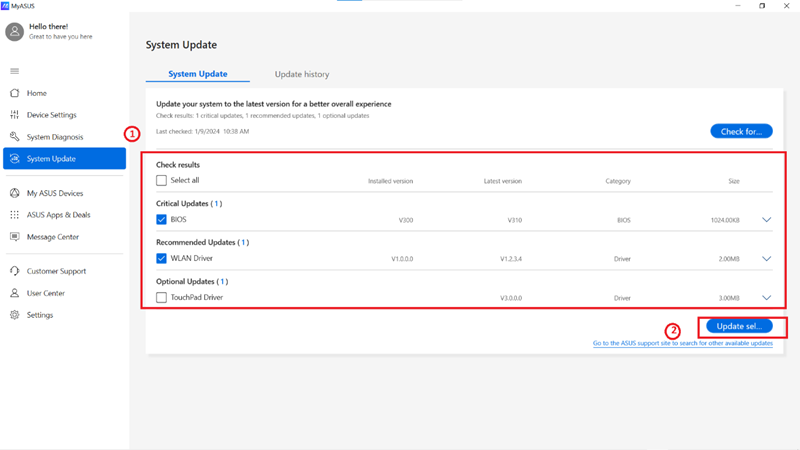Uncheck the BIOS update checkbox
800x450 pixels.
161,219
